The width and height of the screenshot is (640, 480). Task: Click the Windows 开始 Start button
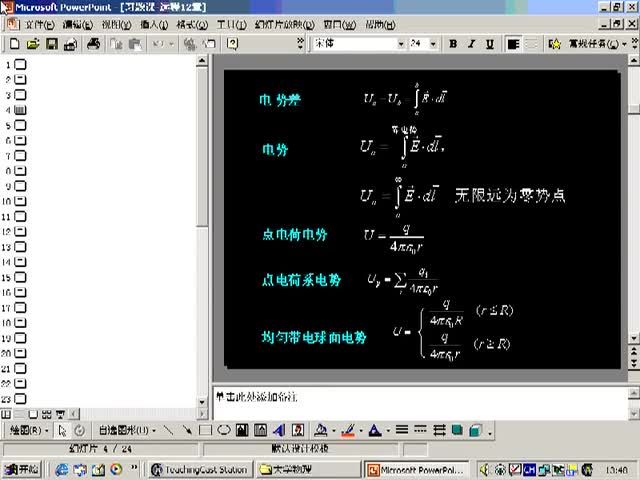[21, 469]
